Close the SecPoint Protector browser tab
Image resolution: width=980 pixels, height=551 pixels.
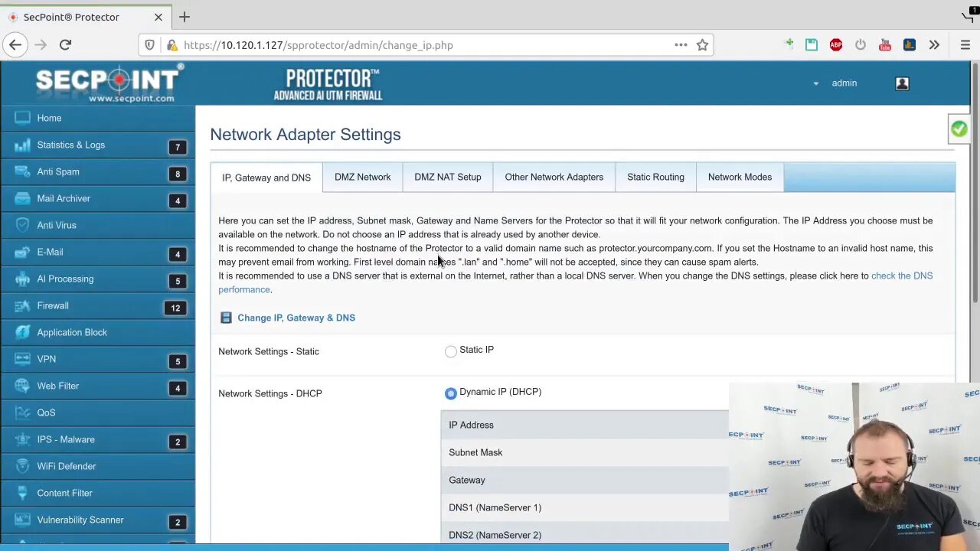[x=158, y=17]
